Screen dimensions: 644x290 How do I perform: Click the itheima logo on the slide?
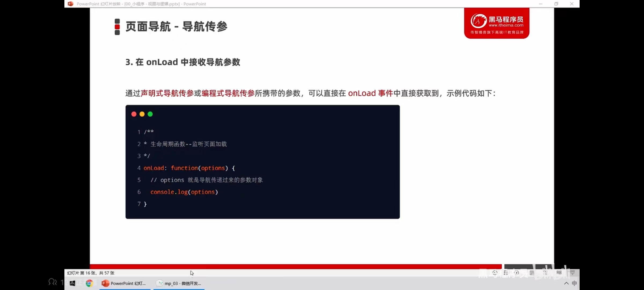[x=496, y=23]
